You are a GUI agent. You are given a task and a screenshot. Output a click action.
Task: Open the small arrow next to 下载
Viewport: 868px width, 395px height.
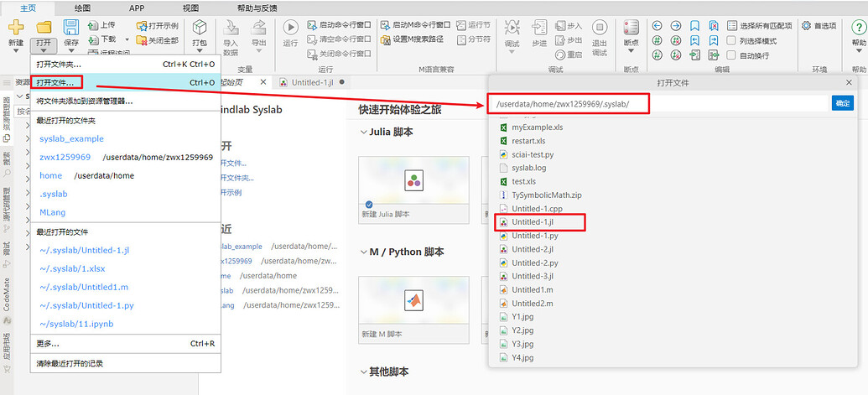click(x=127, y=39)
